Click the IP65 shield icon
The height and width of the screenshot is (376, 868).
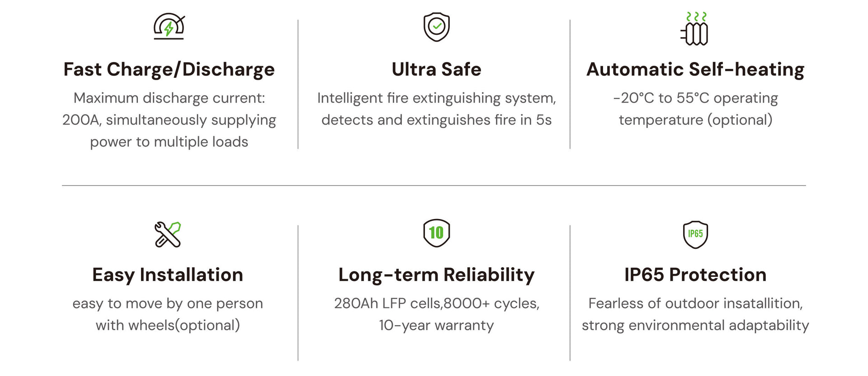pyautogui.click(x=695, y=234)
